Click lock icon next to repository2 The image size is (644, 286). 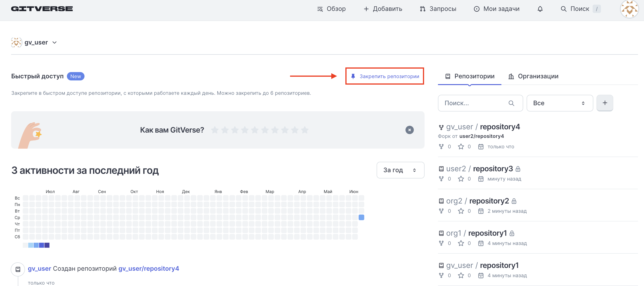point(514,201)
